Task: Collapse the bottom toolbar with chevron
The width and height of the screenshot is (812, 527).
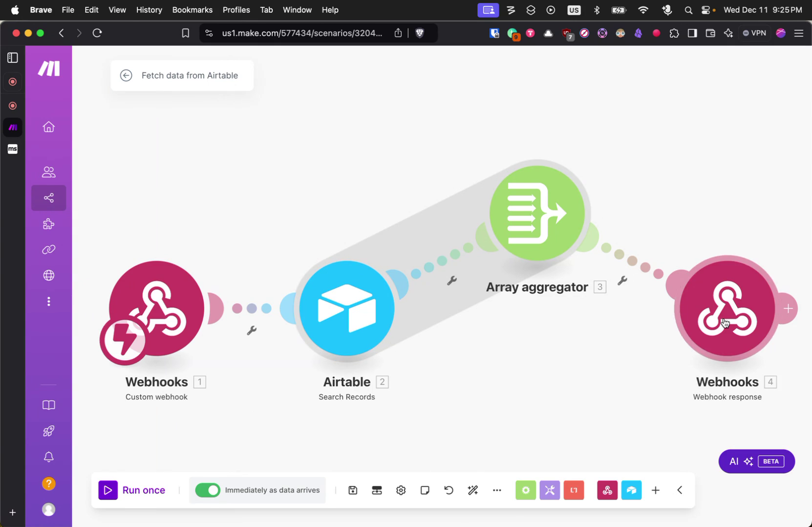Action: [680, 490]
